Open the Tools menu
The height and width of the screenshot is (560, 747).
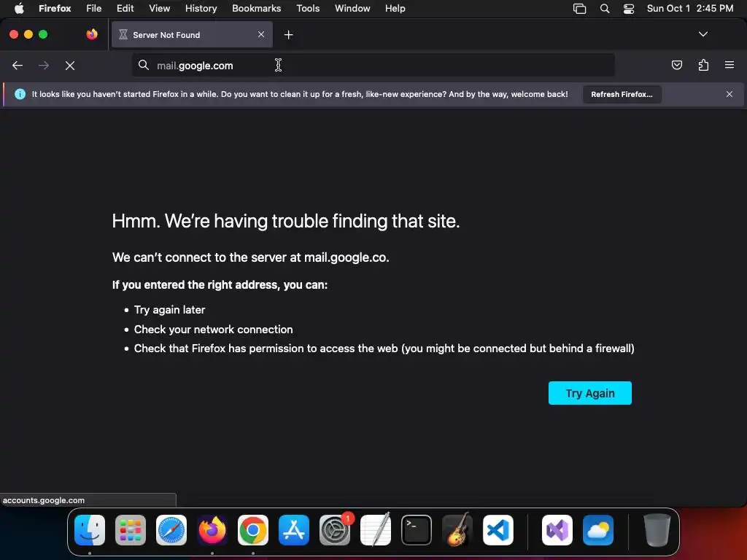(308, 8)
